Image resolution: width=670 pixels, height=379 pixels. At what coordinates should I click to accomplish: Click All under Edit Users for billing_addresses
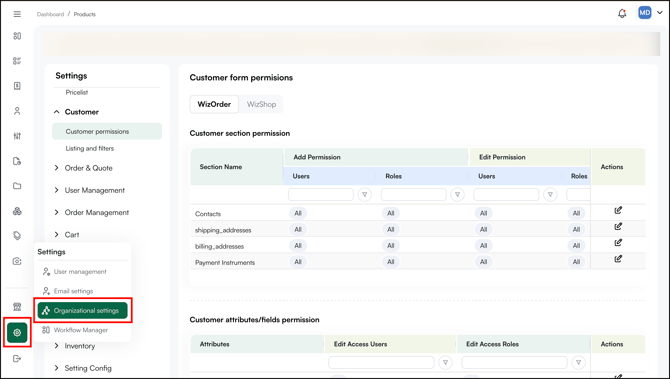pyautogui.click(x=483, y=246)
